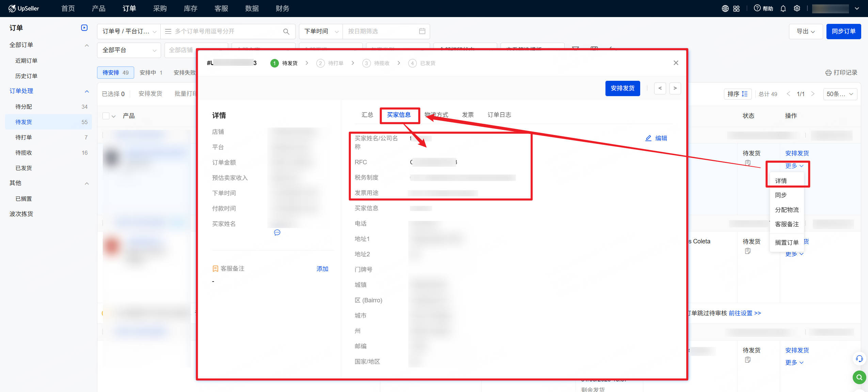Open the 下单时间 dropdown
868x392 pixels.
coord(321,31)
